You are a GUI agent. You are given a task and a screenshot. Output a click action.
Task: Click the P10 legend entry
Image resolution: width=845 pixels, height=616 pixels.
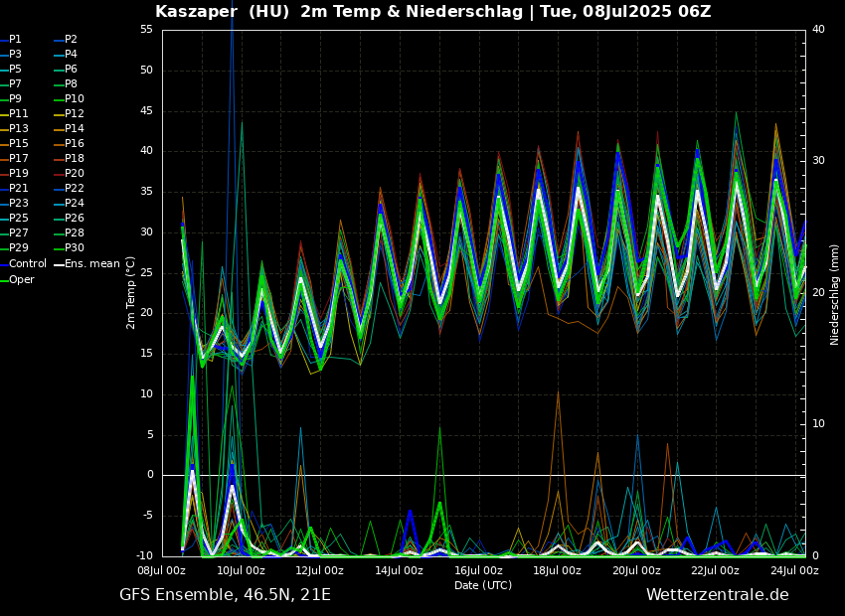coord(74,98)
